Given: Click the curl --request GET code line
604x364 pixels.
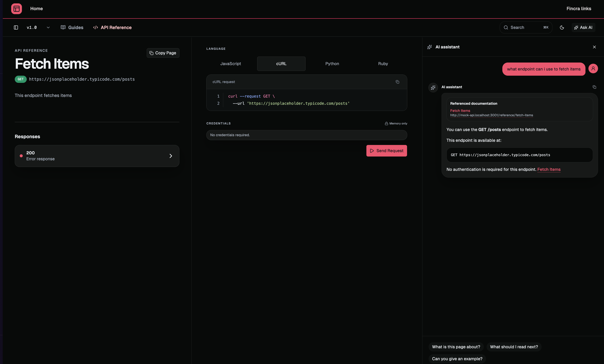Looking at the screenshot, I should 251,96.
